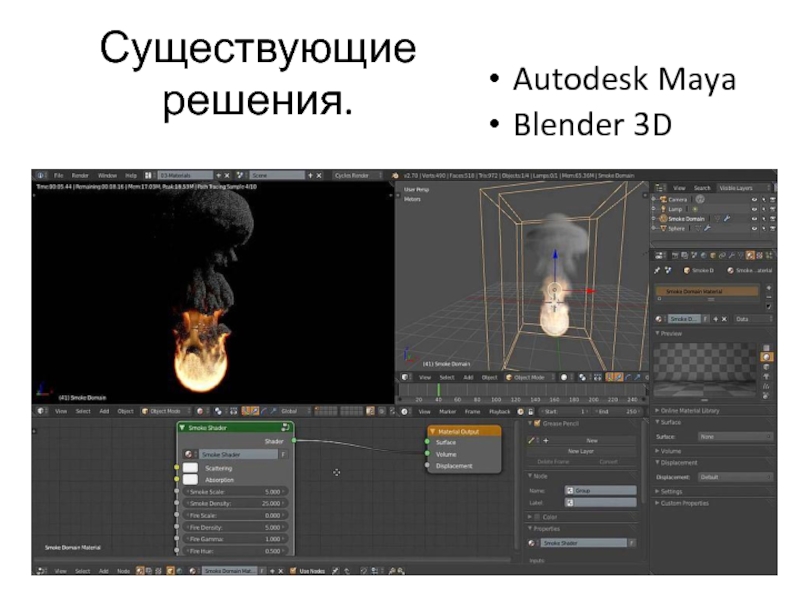Image resolution: width=800 pixels, height=600 pixels.
Task: Click the timeline clock editor type icon
Action: [x=404, y=411]
